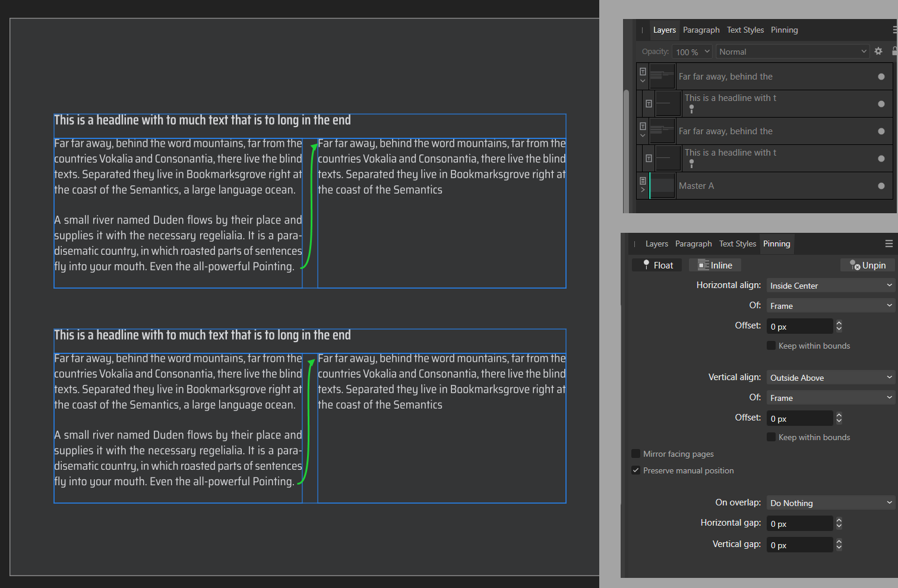Image resolution: width=898 pixels, height=588 pixels.
Task: Expand the Master A layer
Action: pos(643,190)
